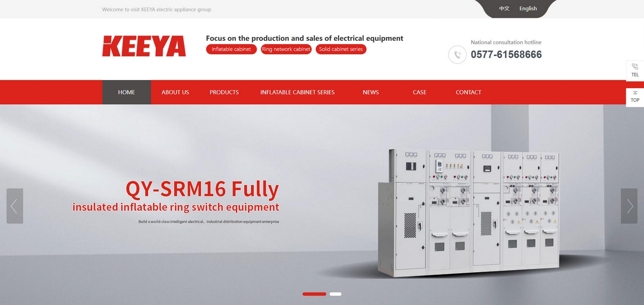The height and width of the screenshot is (305, 644).
Task: Open the HOME menu item
Action: (127, 92)
